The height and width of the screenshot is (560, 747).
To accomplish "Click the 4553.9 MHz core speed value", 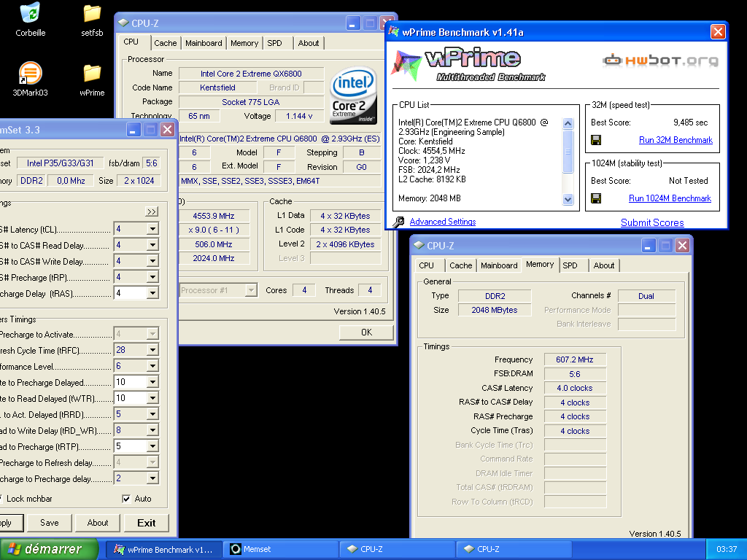I will 214,216.
